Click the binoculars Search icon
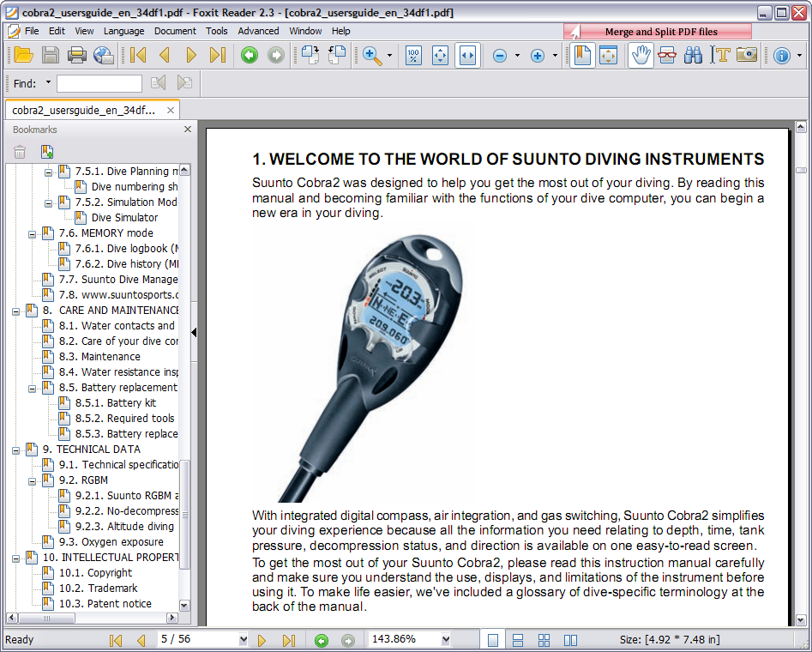The image size is (812, 652). (x=694, y=56)
